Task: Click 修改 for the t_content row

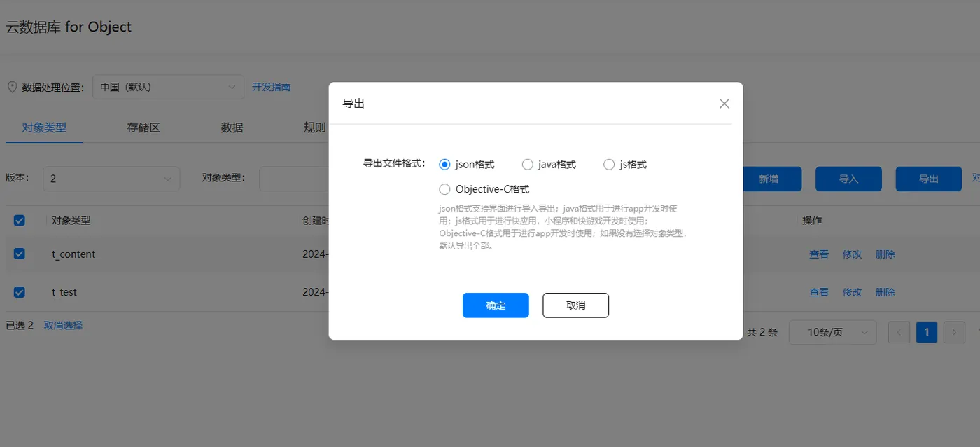Action: (852, 254)
